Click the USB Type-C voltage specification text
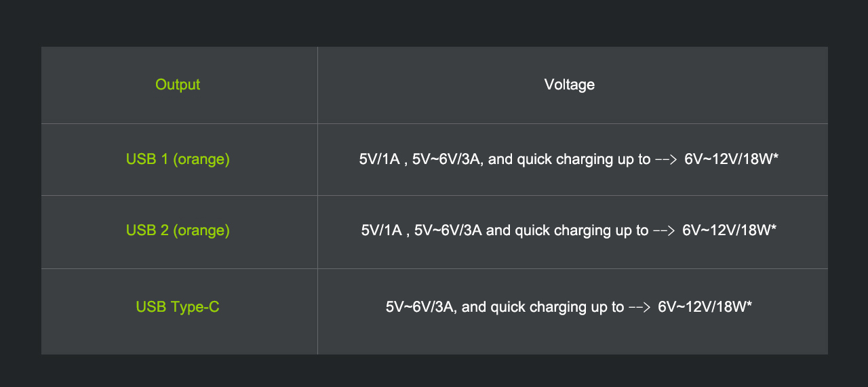Viewport: 868px width, 387px height. (x=569, y=307)
